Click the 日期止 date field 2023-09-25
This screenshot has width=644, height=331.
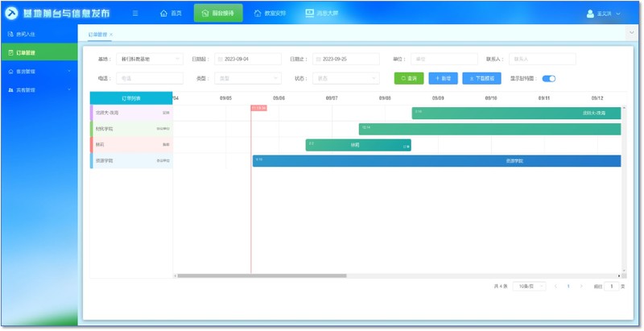346,59
